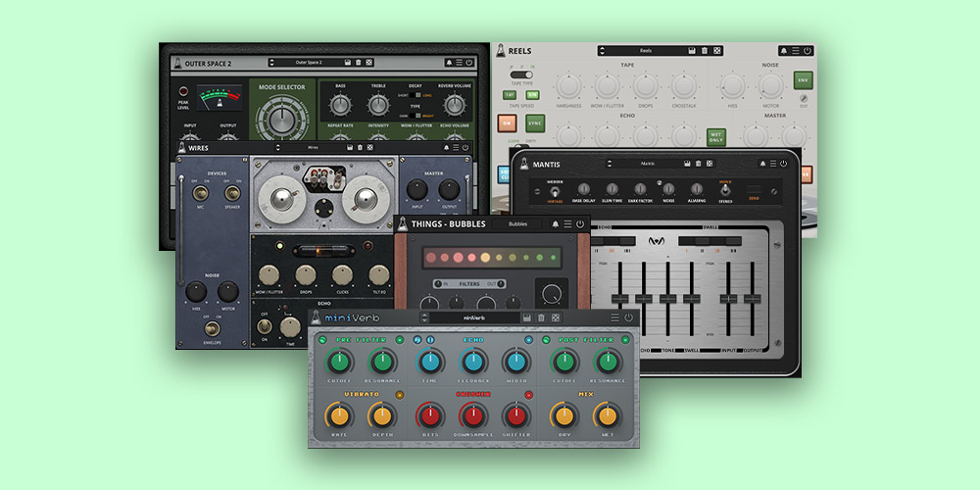Click the save preset icon in Reels
Image resolution: width=980 pixels, height=490 pixels.
tap(692, 50)
